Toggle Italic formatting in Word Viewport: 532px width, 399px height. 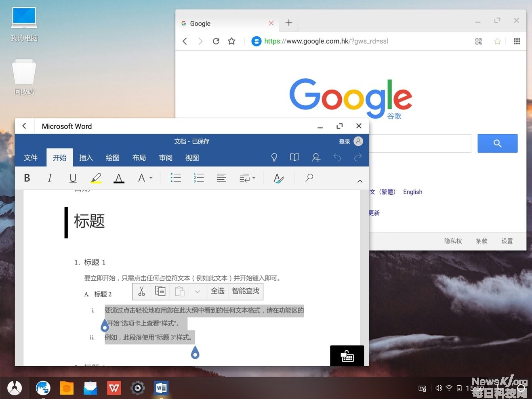point(50,178)
